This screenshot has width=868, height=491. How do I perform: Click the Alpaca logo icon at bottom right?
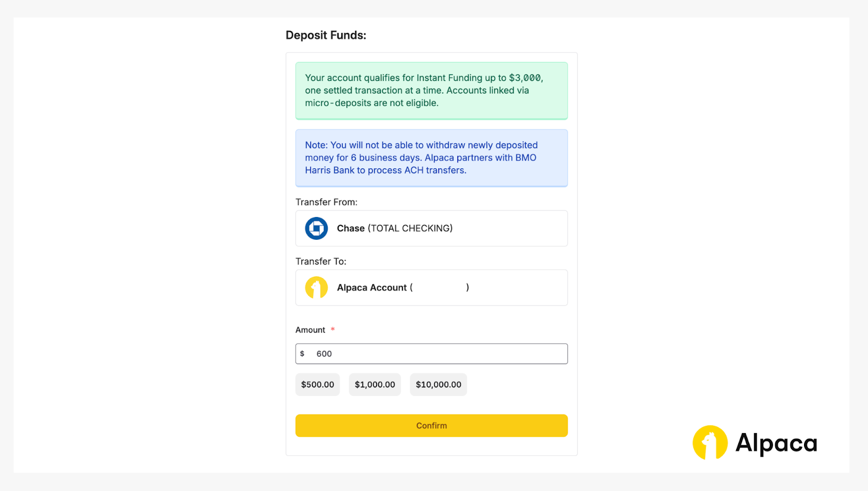(710, 443)
